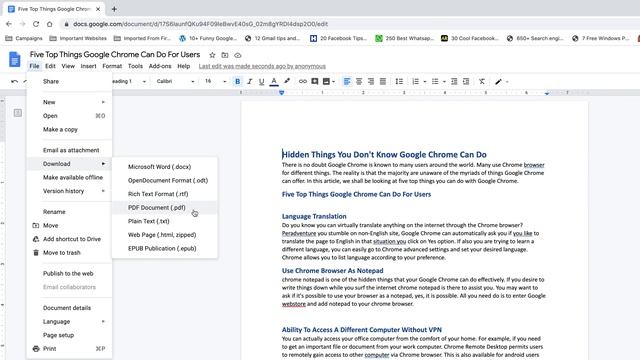Open the highlight color pen
This screenshot has height=360, width=640.
[287, 81]
